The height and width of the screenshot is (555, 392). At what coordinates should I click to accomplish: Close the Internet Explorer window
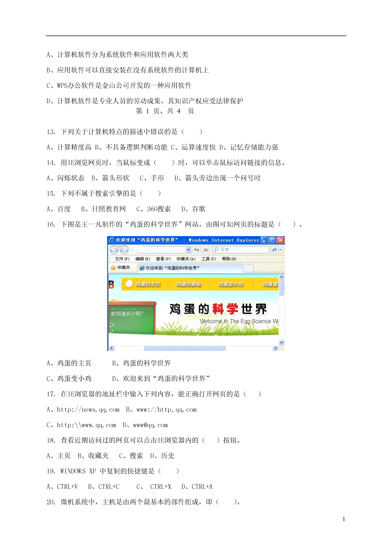[281, 240]
